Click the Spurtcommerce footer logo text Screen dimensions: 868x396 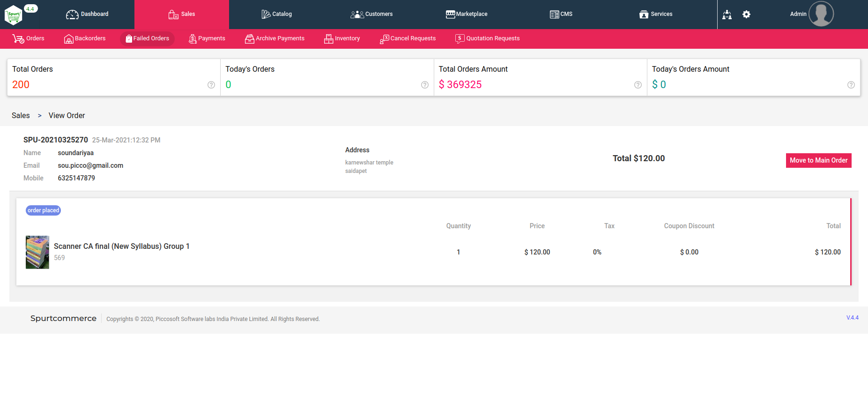(63, 318)
